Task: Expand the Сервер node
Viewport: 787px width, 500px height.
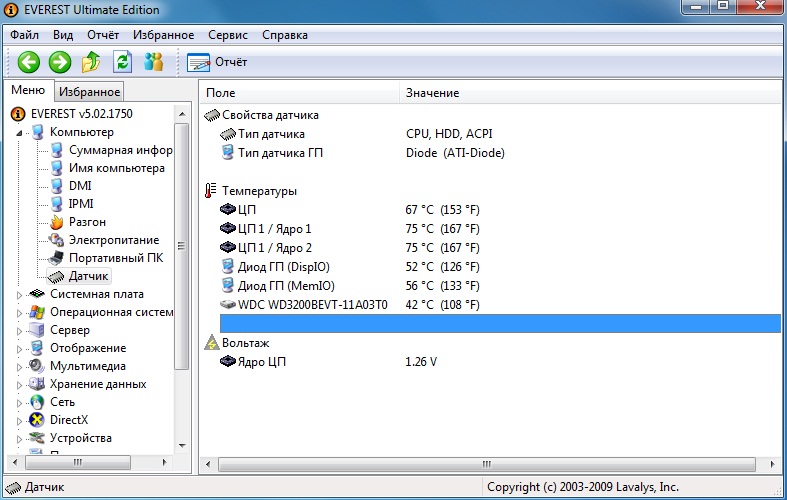Action: (x=20, y=331)
